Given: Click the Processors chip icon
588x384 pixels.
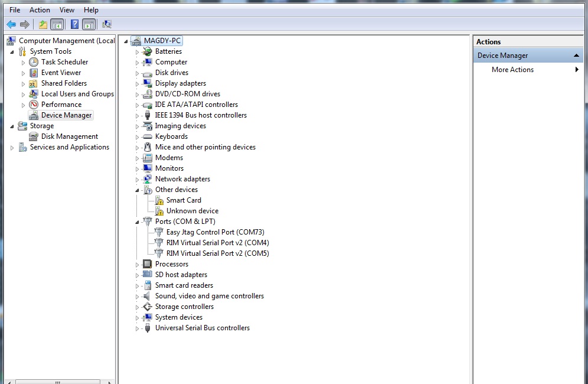Looking at the screenshot, I should (x=148, y=264).
